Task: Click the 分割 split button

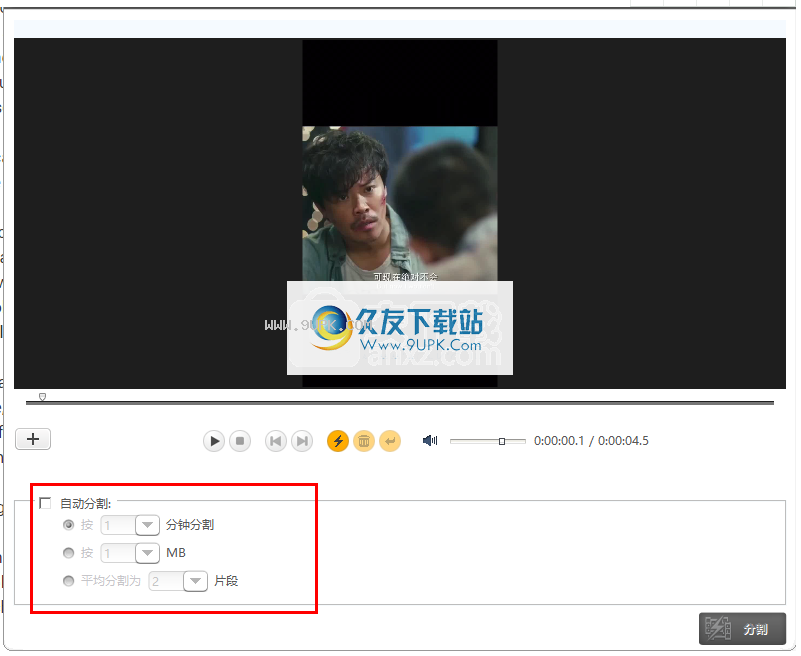Action: click(x=742, y=629)
